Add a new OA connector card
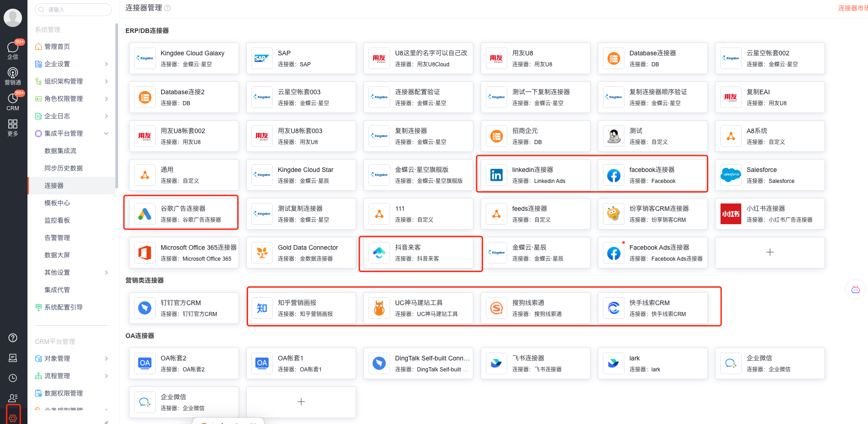The height and width of the screenshot is (424, 868). (301, 402)
